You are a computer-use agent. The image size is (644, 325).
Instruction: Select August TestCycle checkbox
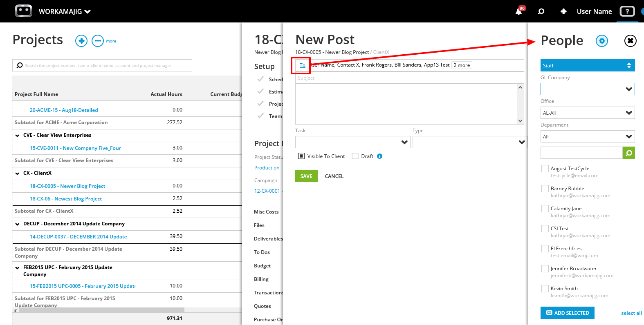[545, 169]
